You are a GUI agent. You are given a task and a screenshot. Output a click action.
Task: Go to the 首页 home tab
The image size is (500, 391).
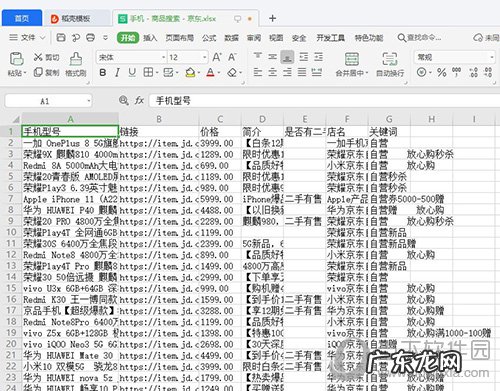22,18
